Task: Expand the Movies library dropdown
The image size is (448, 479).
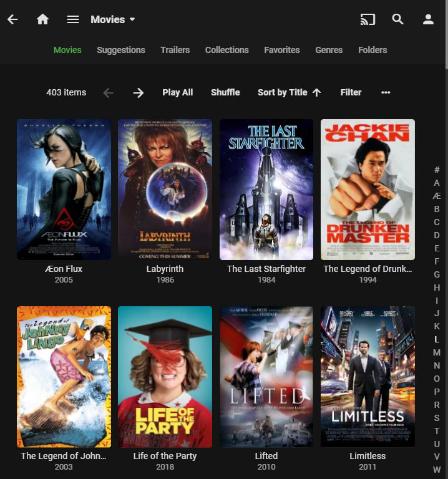Action: (113, 19)
